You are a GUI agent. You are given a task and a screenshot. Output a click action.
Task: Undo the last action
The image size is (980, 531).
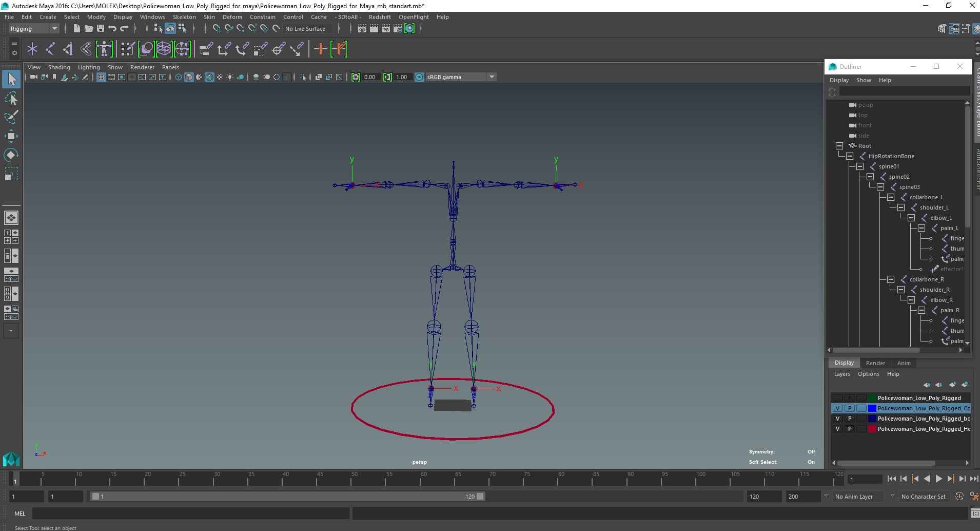click(x=112, y=29)
